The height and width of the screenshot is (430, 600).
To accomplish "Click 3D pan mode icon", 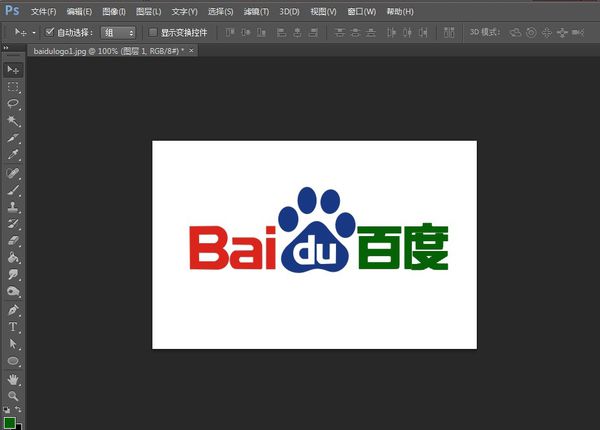I will (547, 33).
